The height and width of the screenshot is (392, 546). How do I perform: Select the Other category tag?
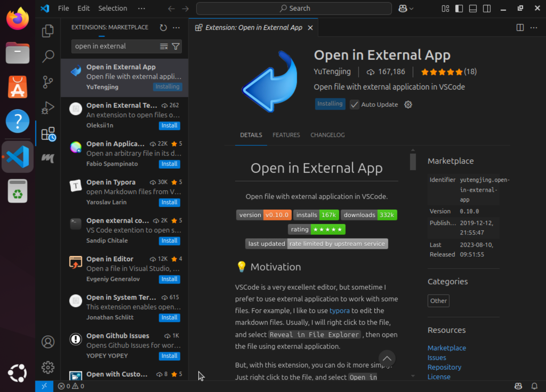coord(438,301)
